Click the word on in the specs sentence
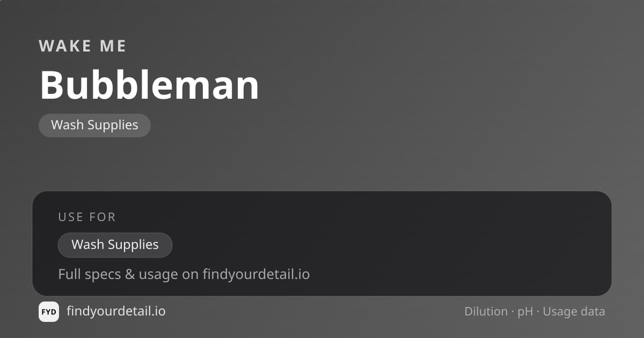The image size is (644, 338). coord(190,275)
